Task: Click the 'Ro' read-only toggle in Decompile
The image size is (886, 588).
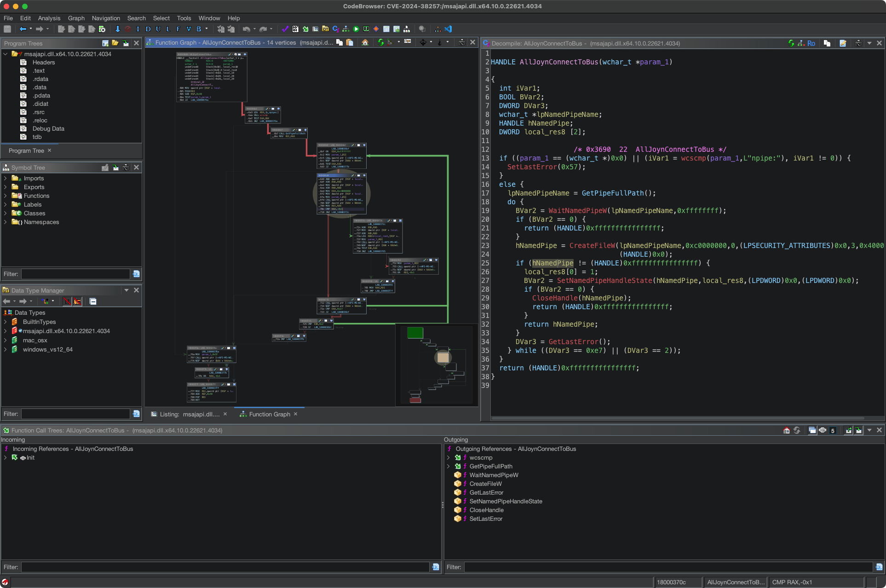Action: click(811, 43)
